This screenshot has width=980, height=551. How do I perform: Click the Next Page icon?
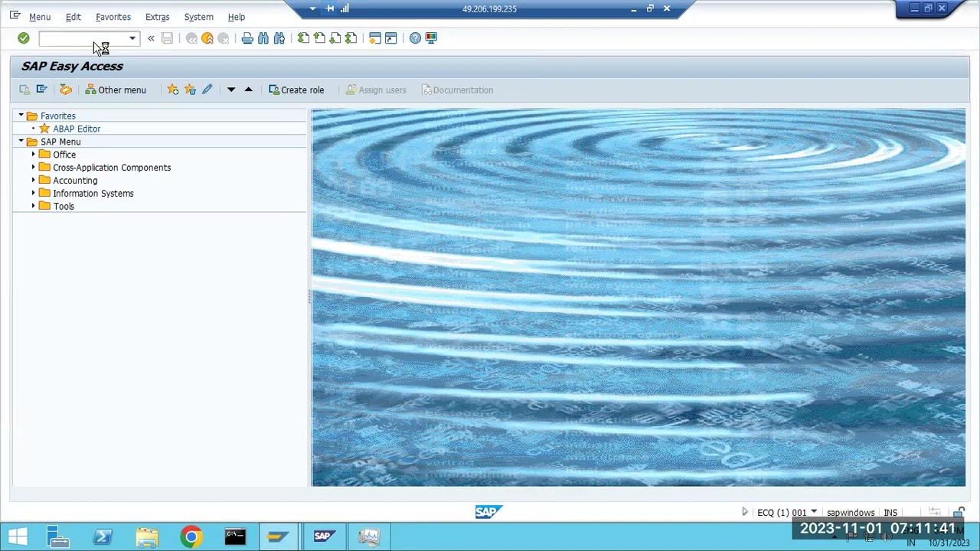(x=335, y=38)
